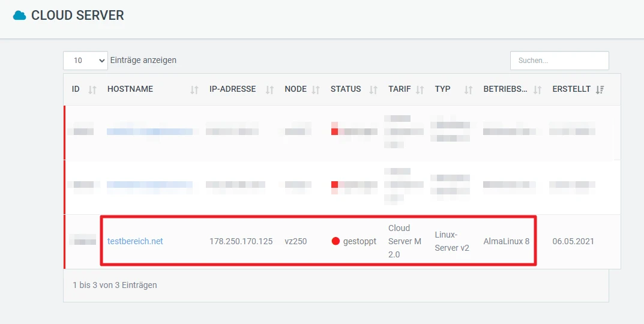The width and height of the screenshot is (644, 324).
Task: Click the cloud icon beside Cloud Server title
Action: [x=20, y=16]
